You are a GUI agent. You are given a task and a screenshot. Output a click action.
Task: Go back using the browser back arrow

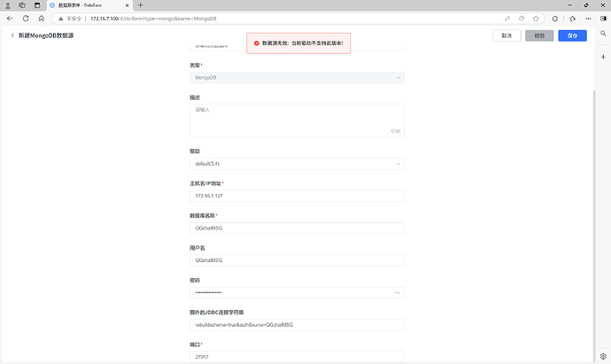[10, 19]
